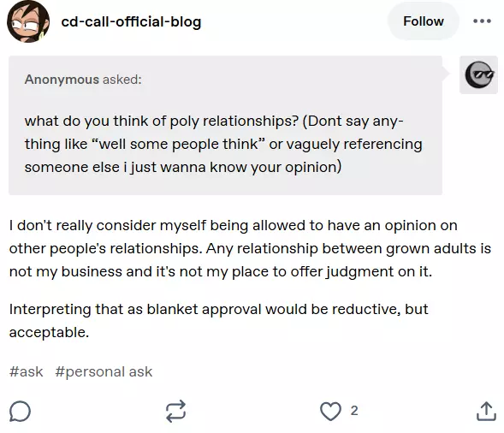View the notes count of 2
Viewport: 504px width, 433px height.
[x=354, y=411]
